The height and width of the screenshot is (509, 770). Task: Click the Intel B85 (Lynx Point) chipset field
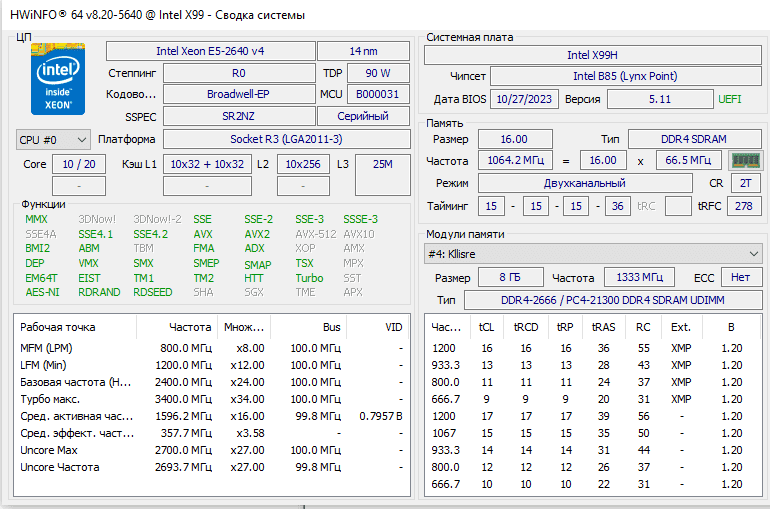pyautogui.click(x=625, y=76)
